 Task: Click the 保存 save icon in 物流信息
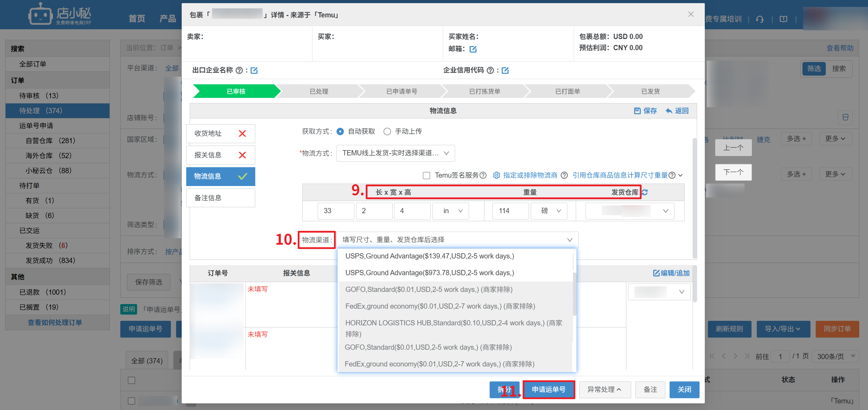click(637, 111)
